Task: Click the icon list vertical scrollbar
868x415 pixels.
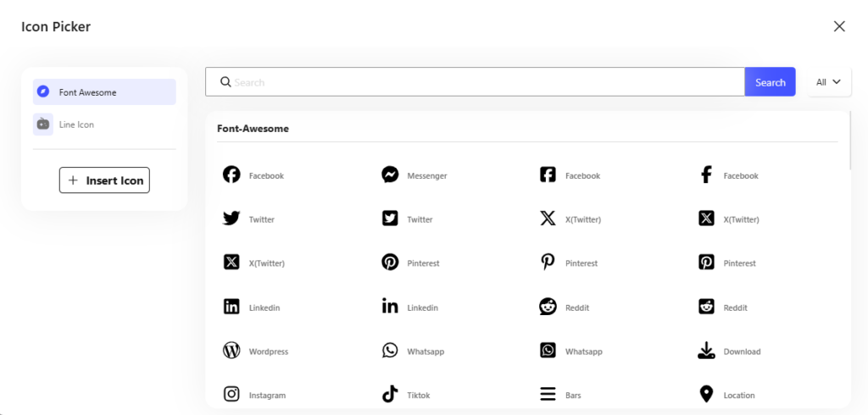Action: (x=849, y=141)
